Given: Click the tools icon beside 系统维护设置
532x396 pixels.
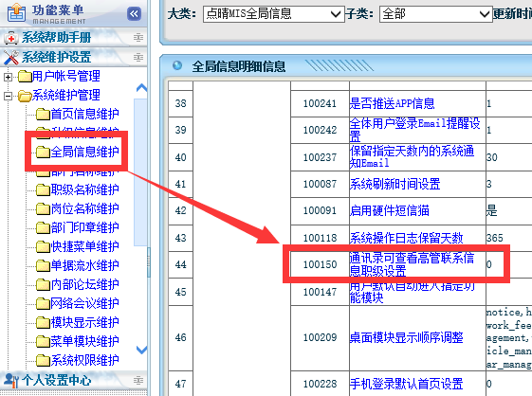Looking at the screenshot, I should pyautogui.click(x=10, y=57).
